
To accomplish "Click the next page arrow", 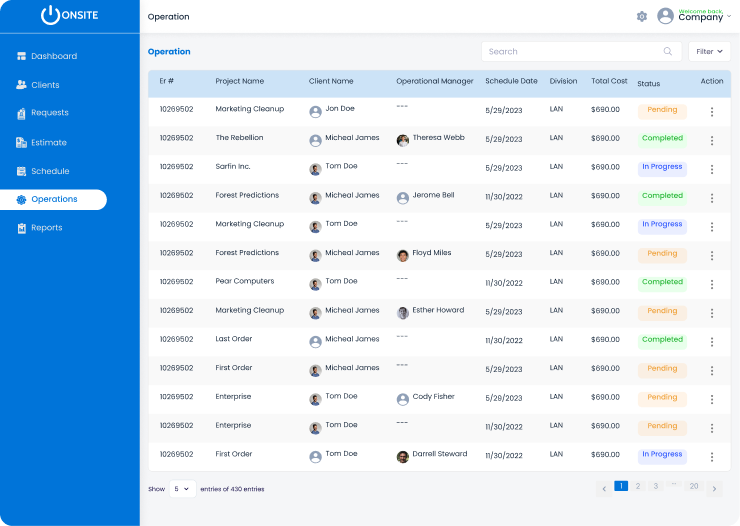I will tap(714, 489).
